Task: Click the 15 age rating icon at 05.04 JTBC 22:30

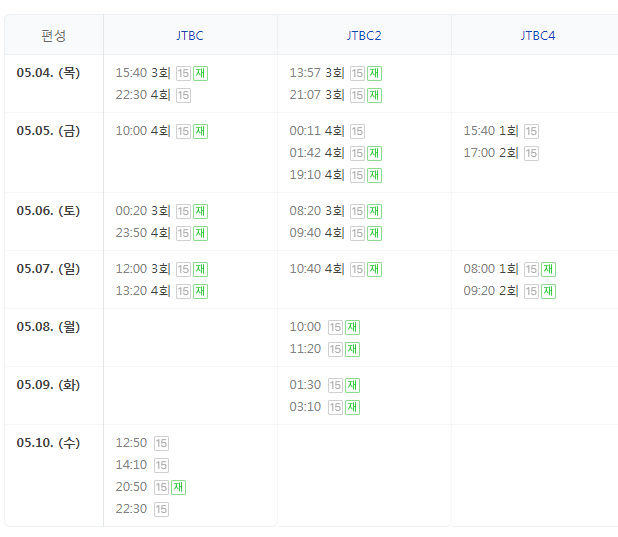Action: point(183,95)
